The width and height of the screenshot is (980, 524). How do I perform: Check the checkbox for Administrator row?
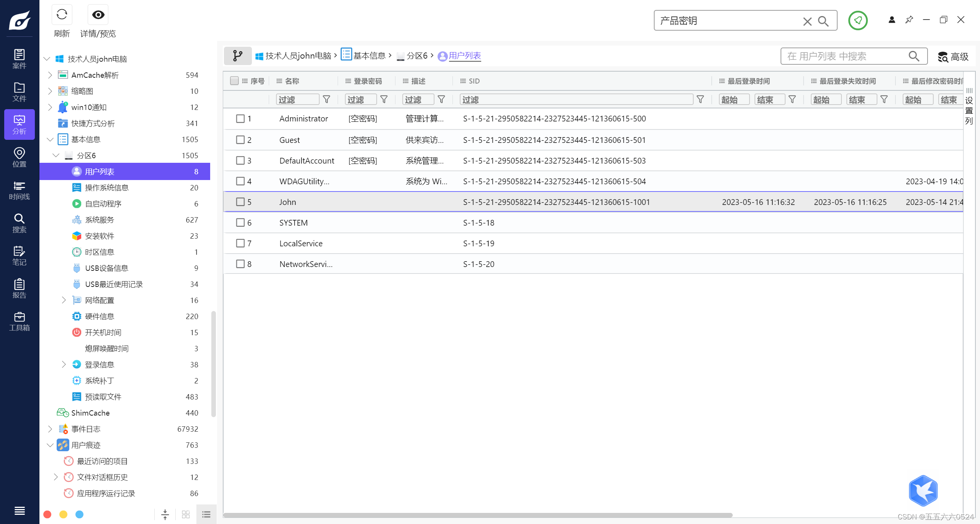tap(240, 119)
